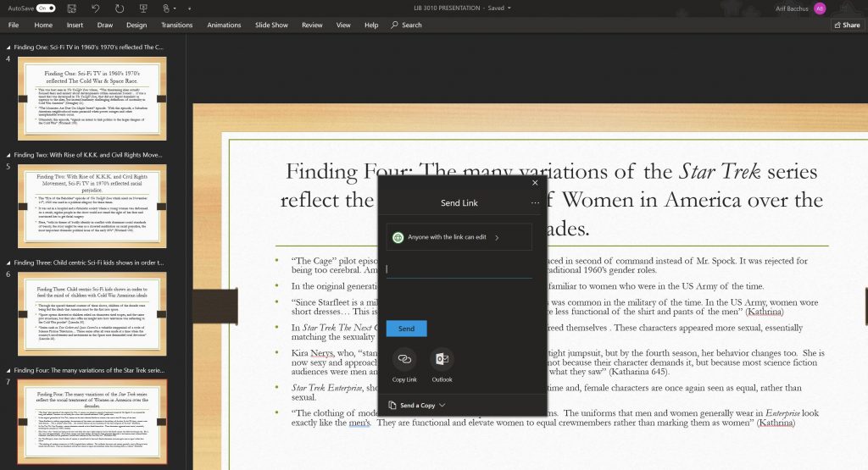Collapse the Finding Three section header
The image size is (868, 470).
tap(8, 263)
